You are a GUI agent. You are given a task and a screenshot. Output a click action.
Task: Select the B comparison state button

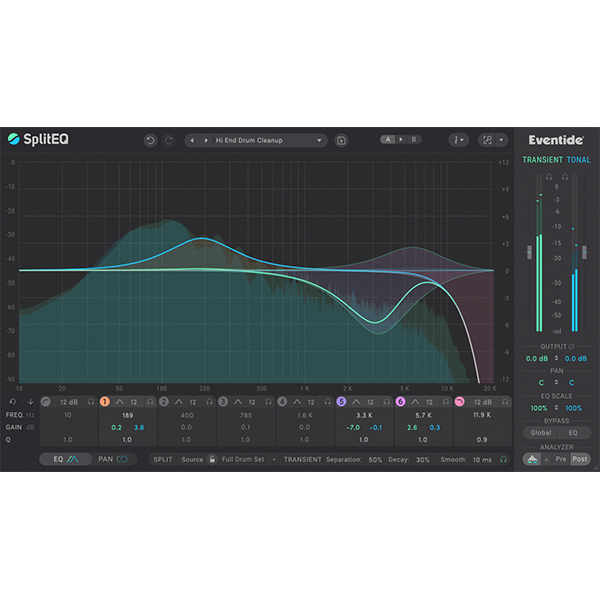tap(413, 140)
